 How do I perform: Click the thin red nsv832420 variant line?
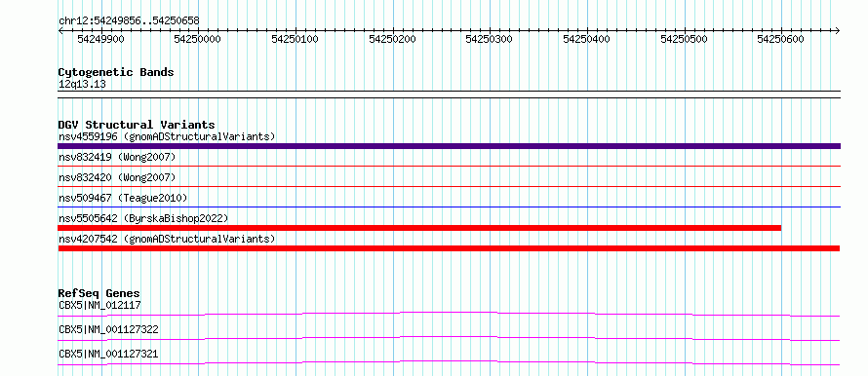(449, 186)
